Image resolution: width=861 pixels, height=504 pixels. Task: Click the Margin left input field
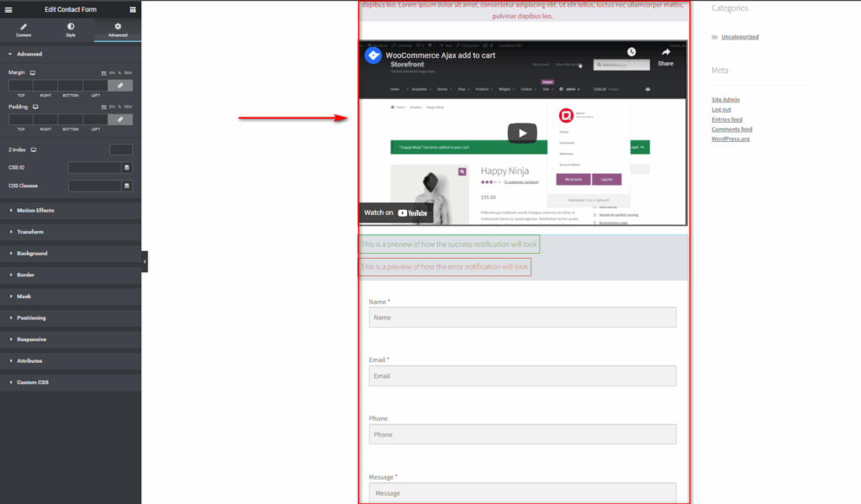click(x=96, y=86)
